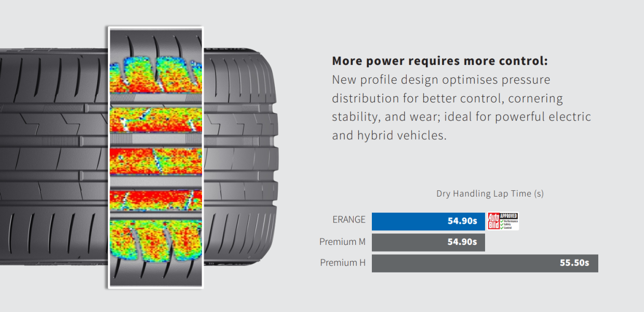Image resolution: width=644 pixels, height=312 pixels.
Task: Click the paragraph about new profile design
Action: point(461,108)
